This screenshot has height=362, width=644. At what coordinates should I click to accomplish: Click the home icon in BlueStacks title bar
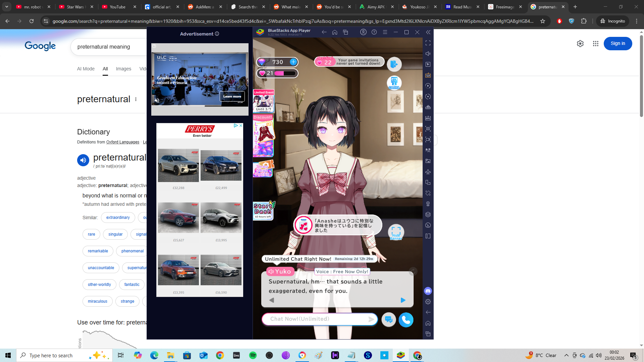click(x=335, y=32)
